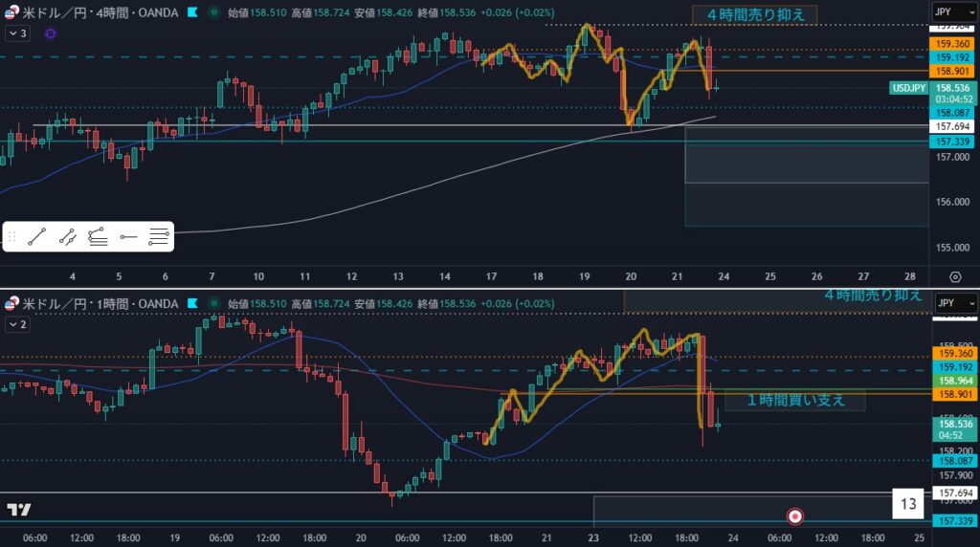Toggle the purple indicator icon in upper chart
This screenshot has height=547, width=980.
50,33
